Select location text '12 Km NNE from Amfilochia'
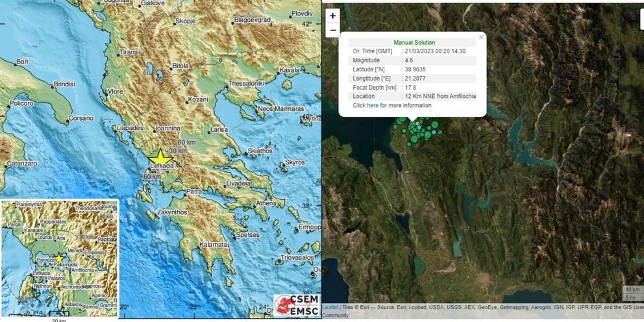 [x=440, y=97]
